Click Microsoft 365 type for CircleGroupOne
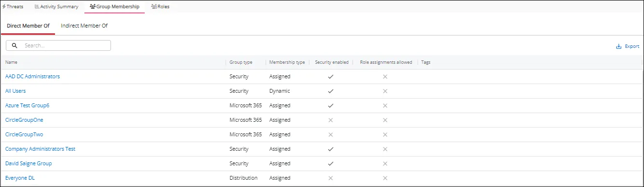 tap(246, 120)
